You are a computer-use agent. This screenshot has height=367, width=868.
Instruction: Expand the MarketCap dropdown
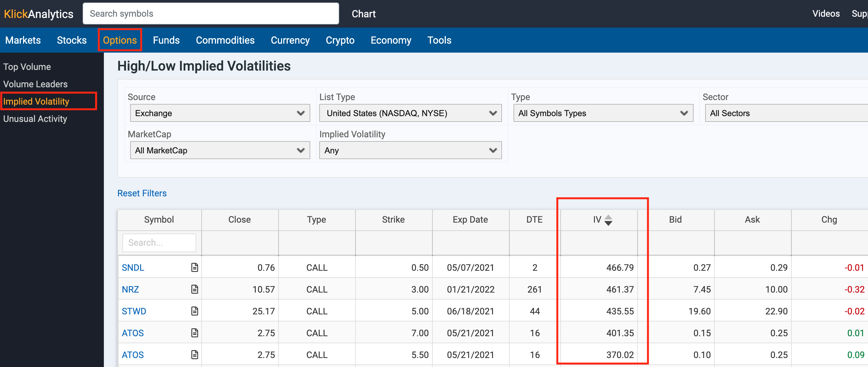(x=220, y=150)
